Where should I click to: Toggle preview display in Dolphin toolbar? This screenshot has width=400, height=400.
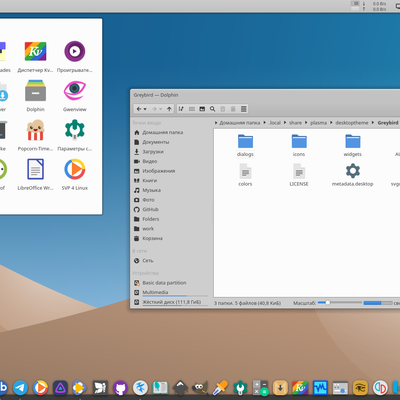pos(202,109)
